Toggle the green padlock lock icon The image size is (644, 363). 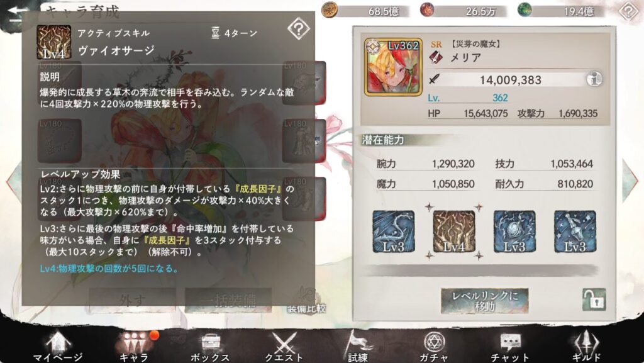(594, 299)
